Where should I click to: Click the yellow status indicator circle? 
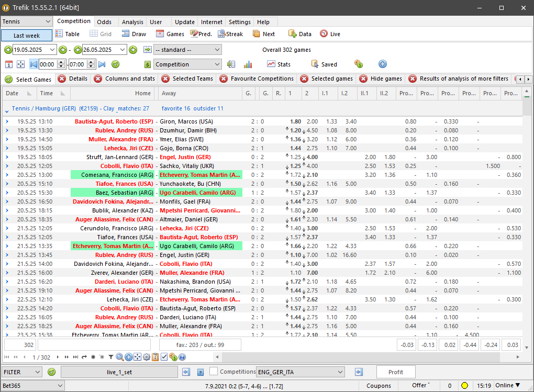(x=464, y=385)
